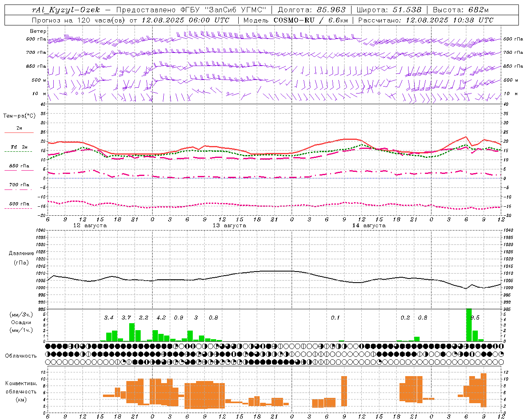525x420 pixels.
Task: Click the 0.9 three-hour precipitation total
Action: pyautogui.click(x=178, y=317)
